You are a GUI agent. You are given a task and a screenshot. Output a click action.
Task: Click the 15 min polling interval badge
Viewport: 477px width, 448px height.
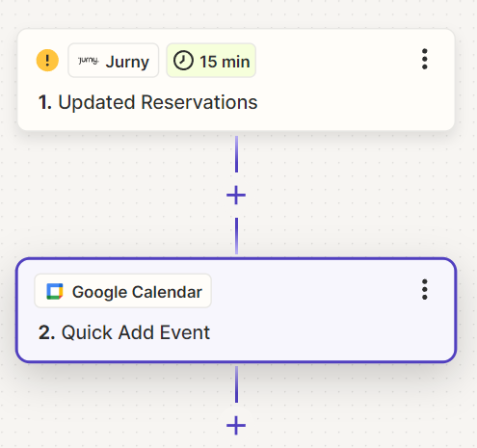coord(211,61)
